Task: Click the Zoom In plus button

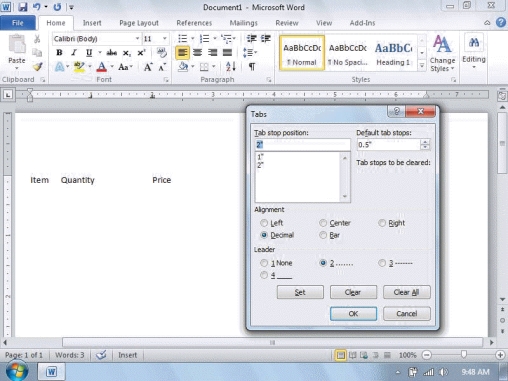Action: pyautogui.click(x=500, y=355)
